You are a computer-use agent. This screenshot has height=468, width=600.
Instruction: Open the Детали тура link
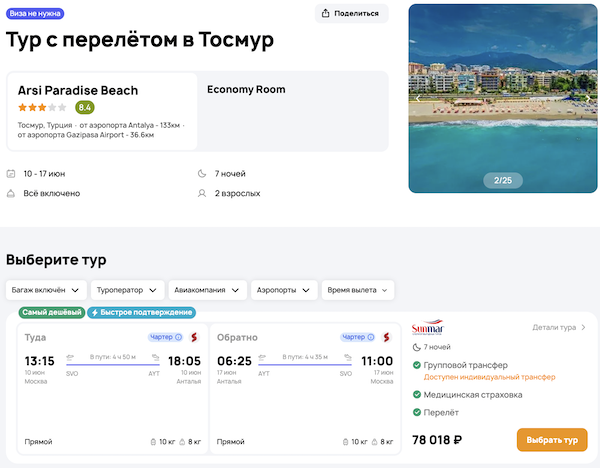[x=558, y=327]
